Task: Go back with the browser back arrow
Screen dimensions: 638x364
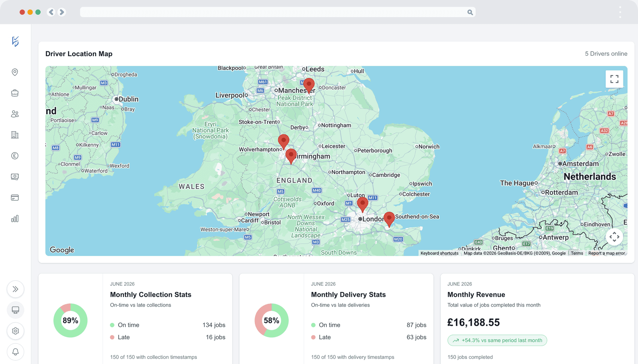Action: [x=51, y=12]
